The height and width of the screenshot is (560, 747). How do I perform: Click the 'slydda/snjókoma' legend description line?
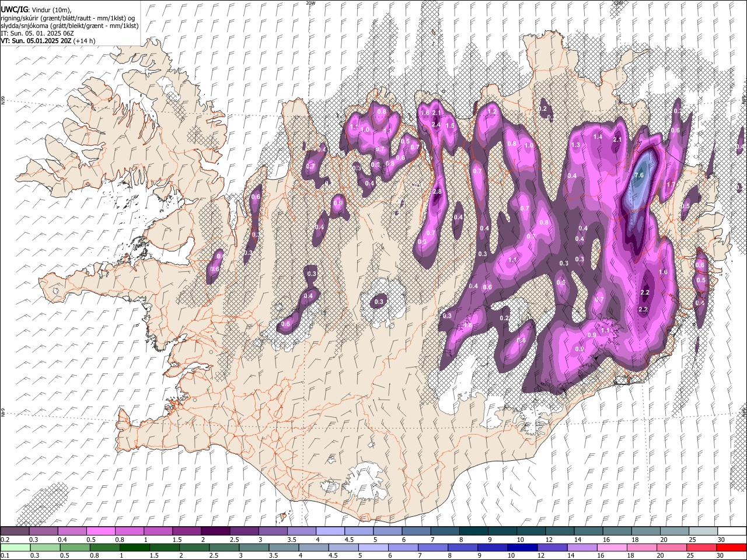tap(69, 26)
